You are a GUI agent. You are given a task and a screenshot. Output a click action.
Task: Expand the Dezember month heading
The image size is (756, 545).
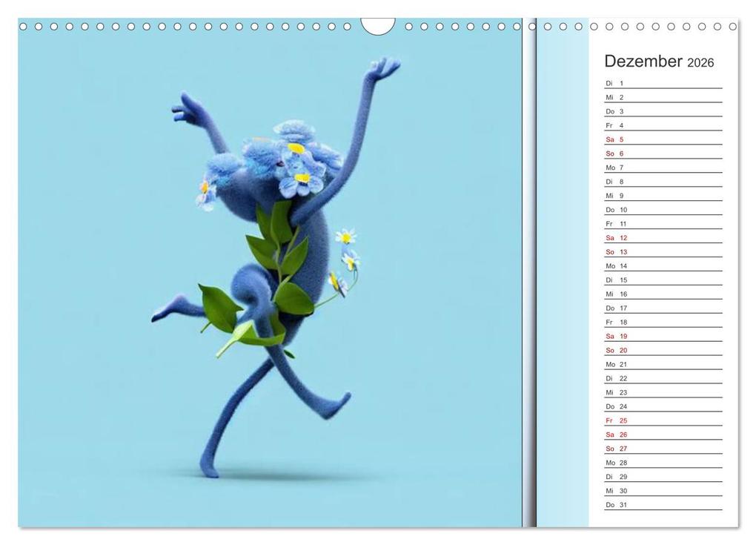pyautogui.click(x=642, y=62)
